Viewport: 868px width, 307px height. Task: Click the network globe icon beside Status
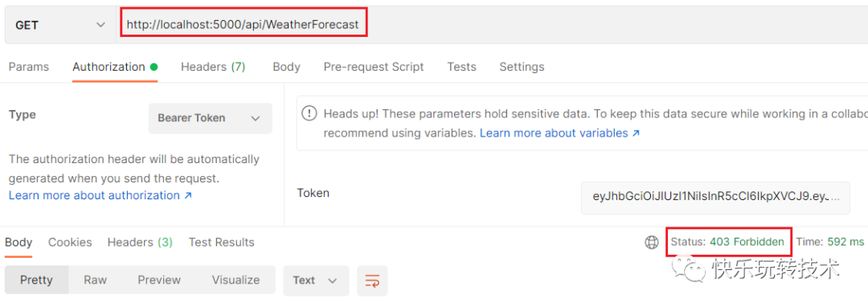[652, 242]
